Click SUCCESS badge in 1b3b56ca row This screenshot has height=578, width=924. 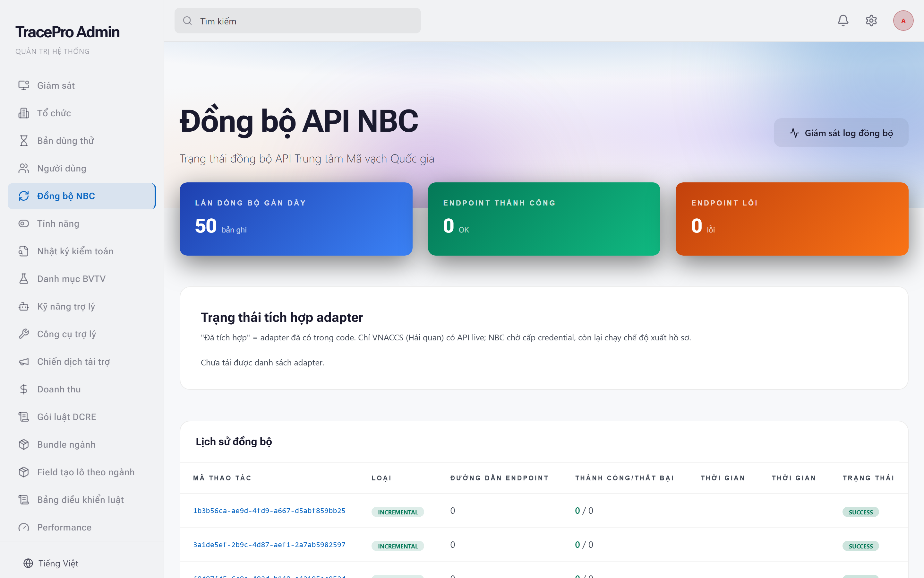860,512
